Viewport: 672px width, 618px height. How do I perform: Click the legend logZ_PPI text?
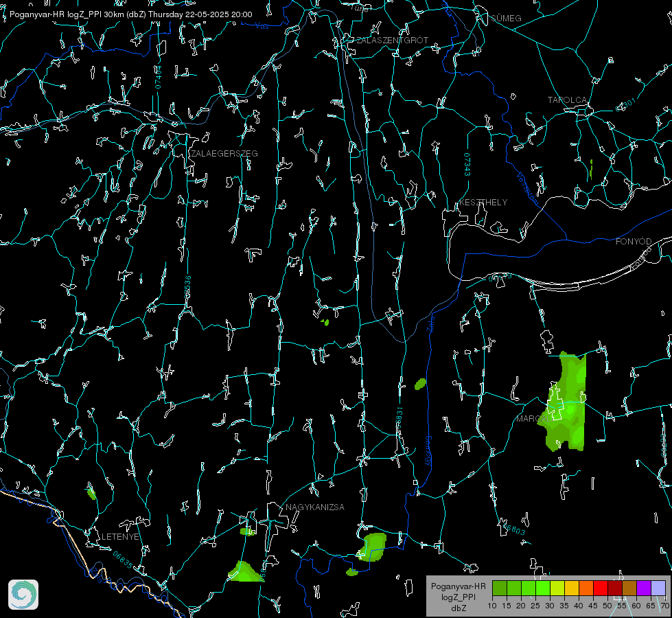[x=458, y=597]
